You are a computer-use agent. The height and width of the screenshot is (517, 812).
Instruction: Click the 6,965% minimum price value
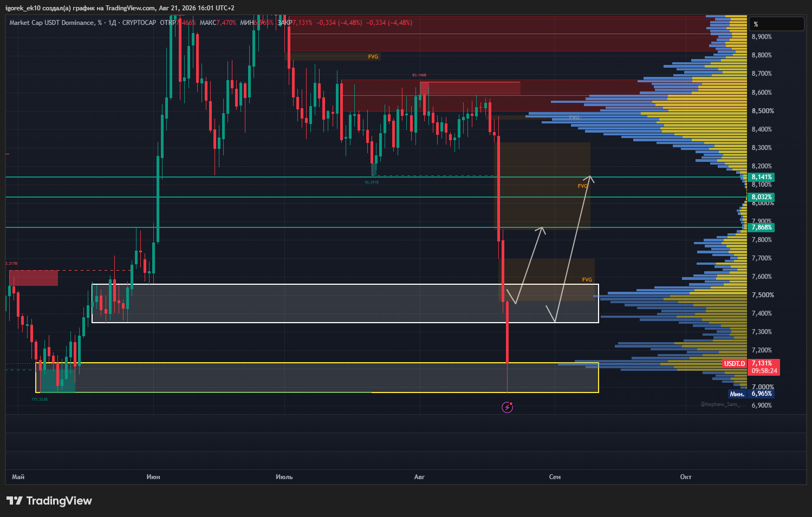click(762, 394)
